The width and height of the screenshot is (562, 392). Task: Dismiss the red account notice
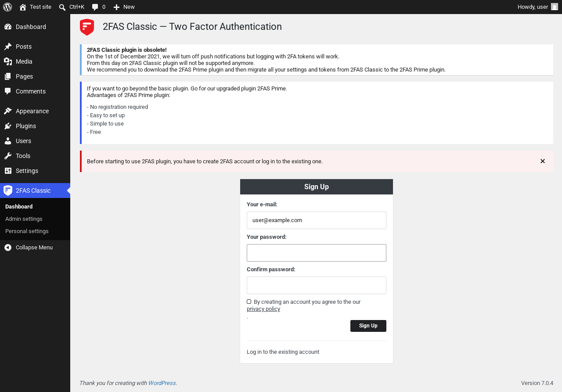point(543,161)
